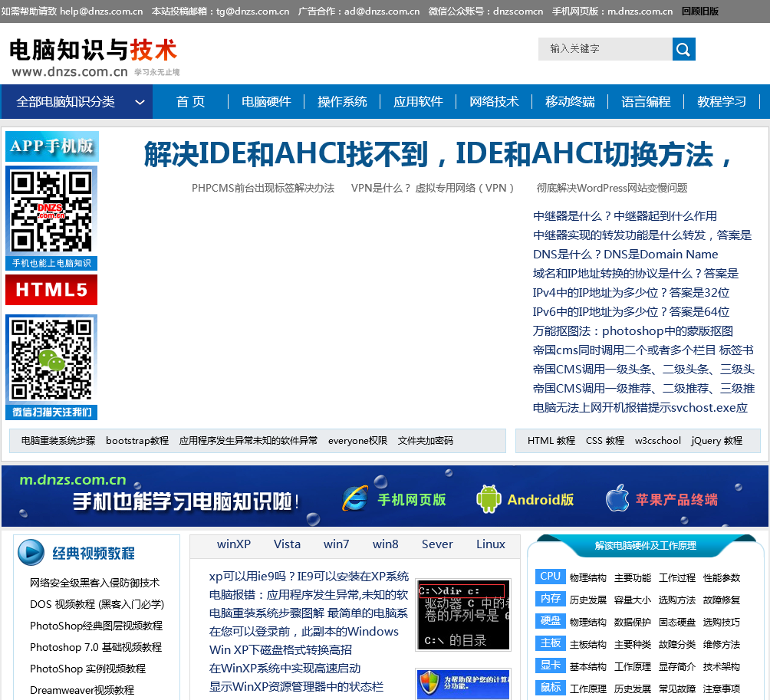The width and height of the screenshot is (770, 700).
Task: Open the CSS 教程 link
Action: pyautogui.click(x=604, y=440)
